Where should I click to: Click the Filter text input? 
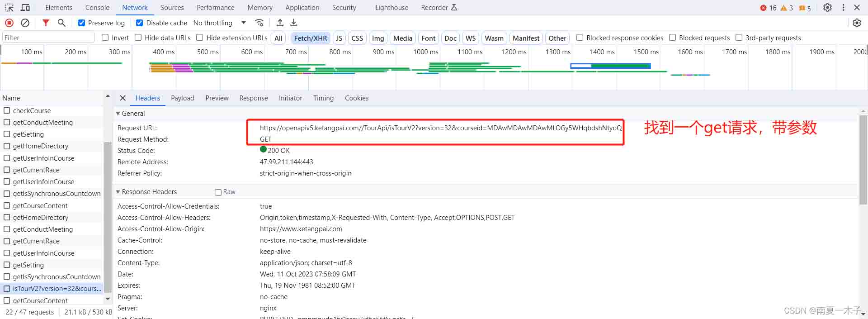48,38
